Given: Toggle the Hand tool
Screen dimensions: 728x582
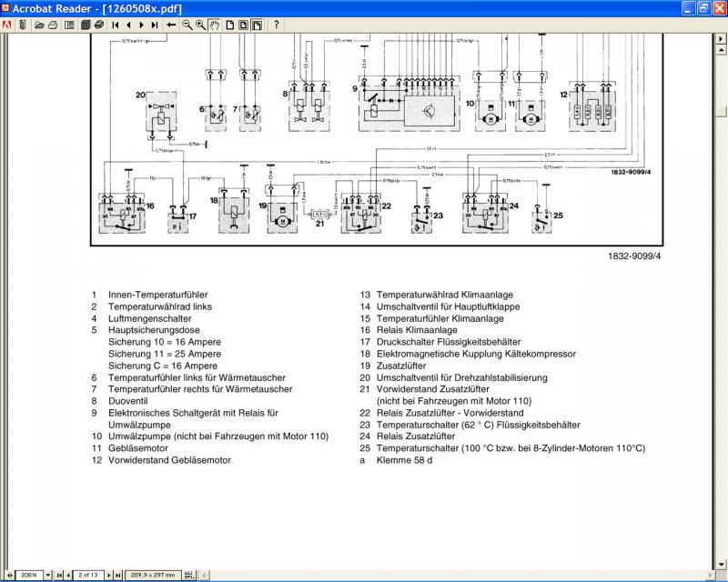Looking at the screenshot, I should pos(215,25).
